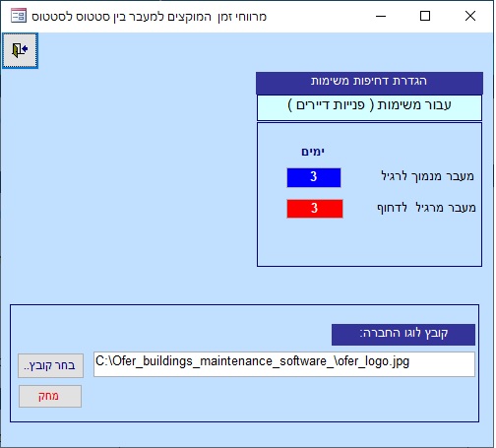Viewport: 496px width, 448px height.
Task: Click the window title text
Action: tap(149, 17)
